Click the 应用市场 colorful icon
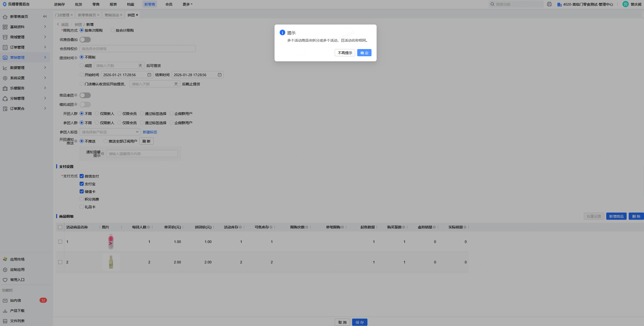 (x=5, y=259)
